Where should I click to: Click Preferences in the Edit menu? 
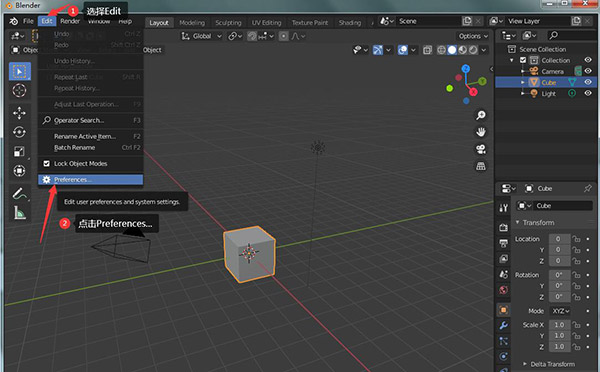pos(91,179)
